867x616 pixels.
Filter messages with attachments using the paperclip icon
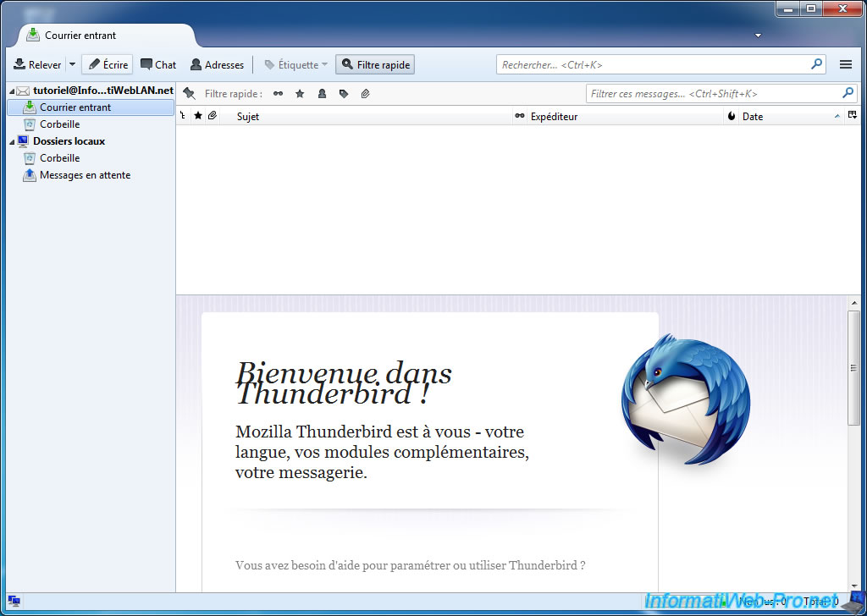pos(365,93)
